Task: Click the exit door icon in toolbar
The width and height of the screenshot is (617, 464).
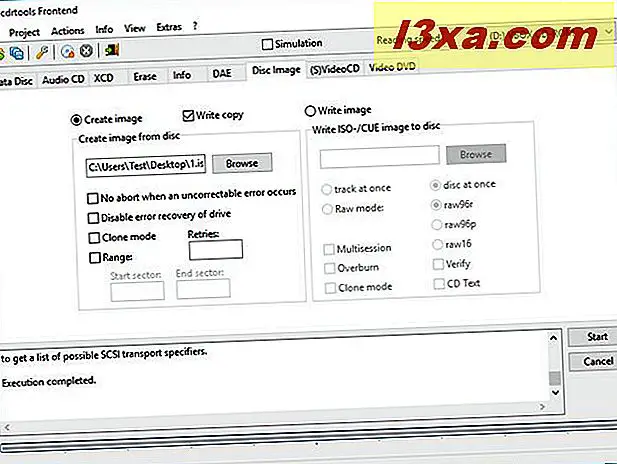Action: (111, 50)
